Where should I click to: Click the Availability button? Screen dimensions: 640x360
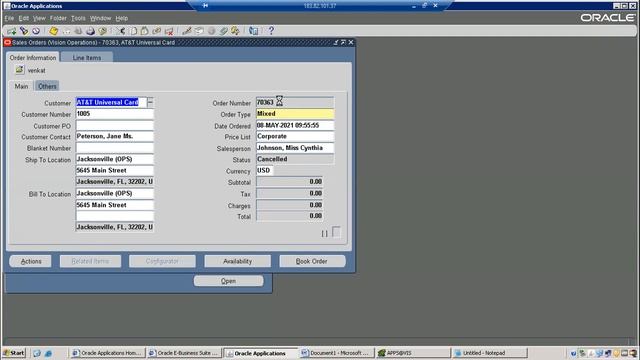[238, 261]
